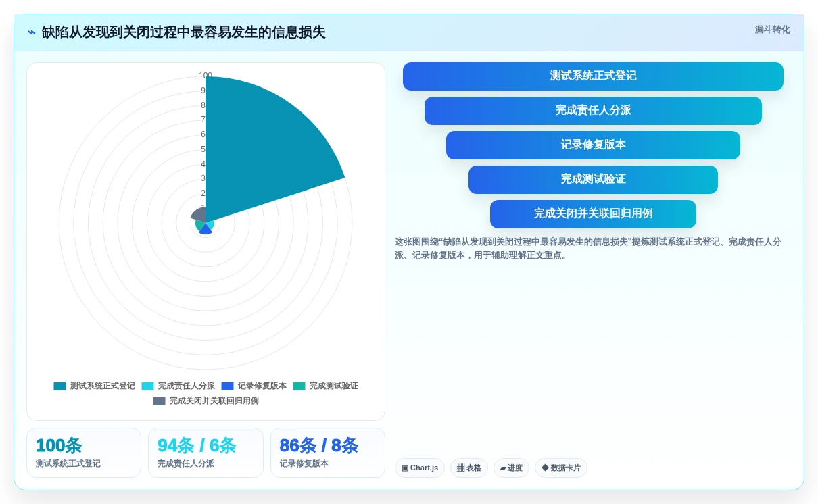The width and height of the screenshot is (818, 504).
Task: Open the 94条 / 6条 data card
Action: click(x=206, y=453)
